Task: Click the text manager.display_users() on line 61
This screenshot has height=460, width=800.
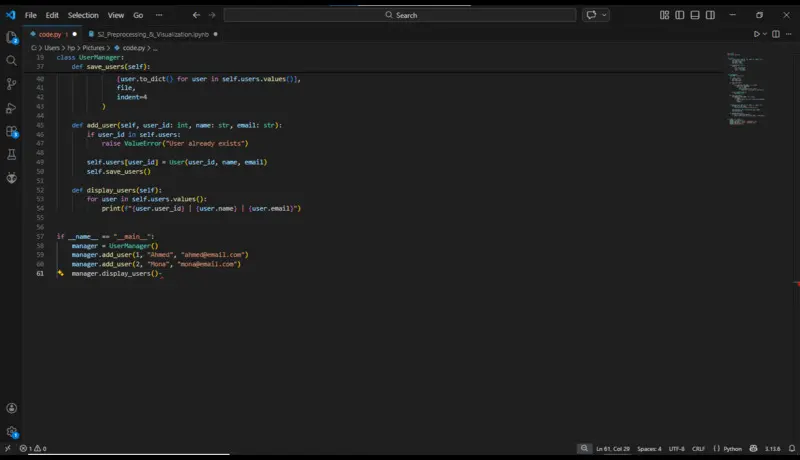Action: tap(115, 273)
